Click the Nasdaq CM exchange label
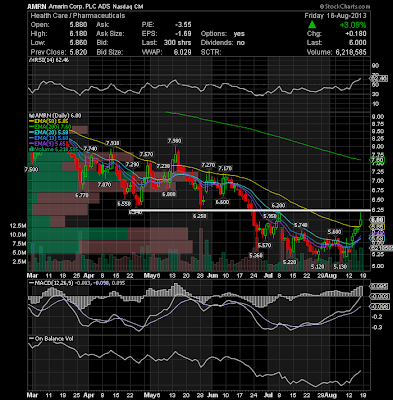The width and height of the screenshot is (393, 400). pyautogui.click(x=129, y=6)
